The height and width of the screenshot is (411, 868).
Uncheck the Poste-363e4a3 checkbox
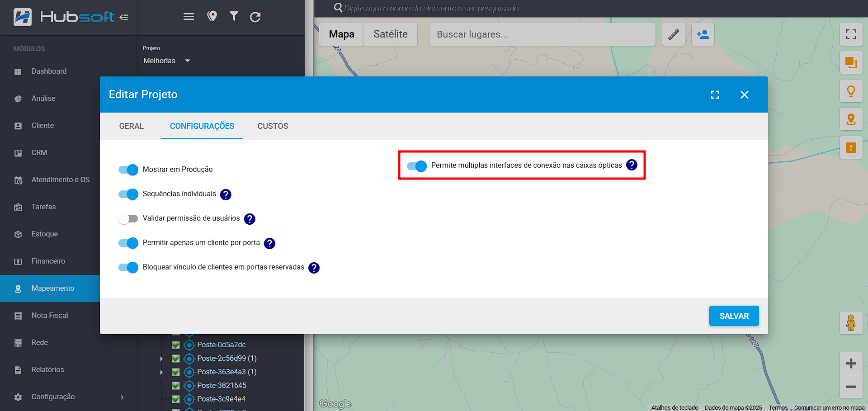coord(176,372)
